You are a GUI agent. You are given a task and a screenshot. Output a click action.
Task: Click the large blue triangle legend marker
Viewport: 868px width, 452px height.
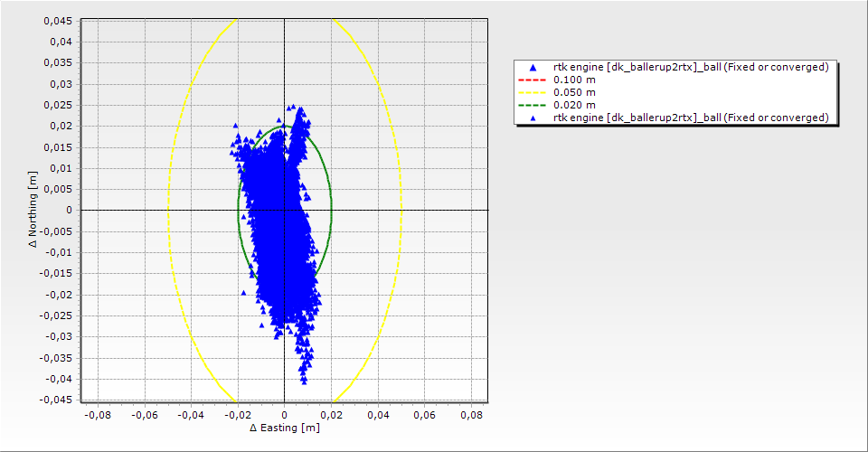click(533, 68)
